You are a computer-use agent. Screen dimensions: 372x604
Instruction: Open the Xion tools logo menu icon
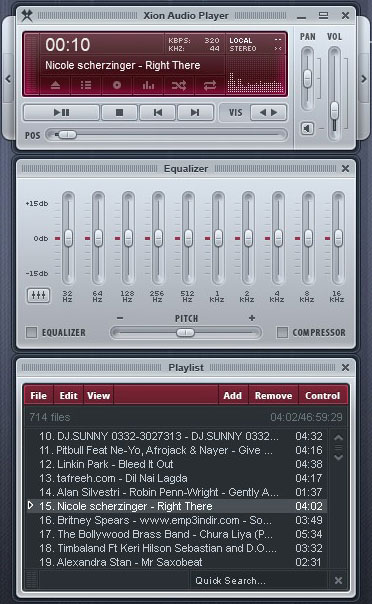point(27,15)
